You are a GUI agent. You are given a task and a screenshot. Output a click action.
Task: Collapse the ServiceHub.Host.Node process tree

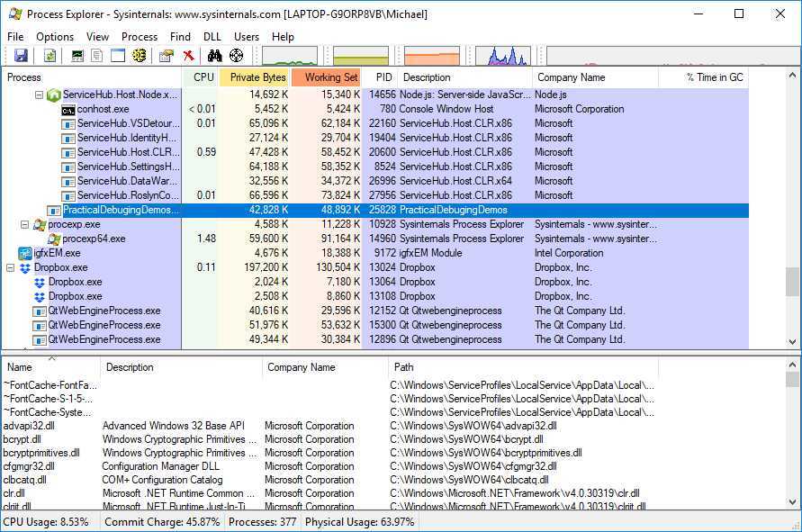[39, 95]
